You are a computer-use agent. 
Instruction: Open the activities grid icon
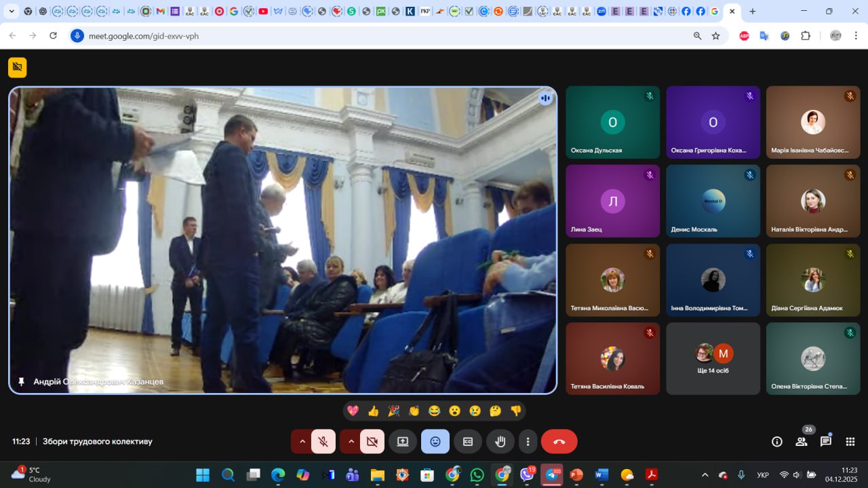click(850, 441)
